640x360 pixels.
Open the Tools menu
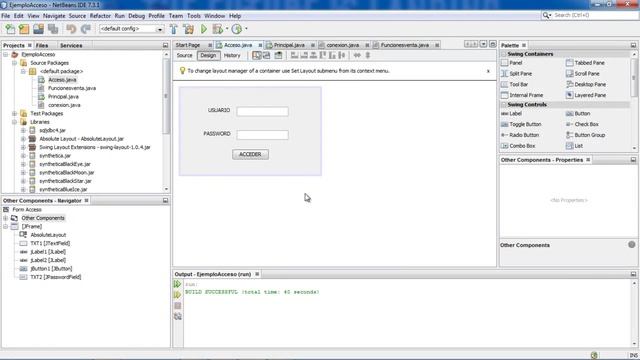(194, 16)
